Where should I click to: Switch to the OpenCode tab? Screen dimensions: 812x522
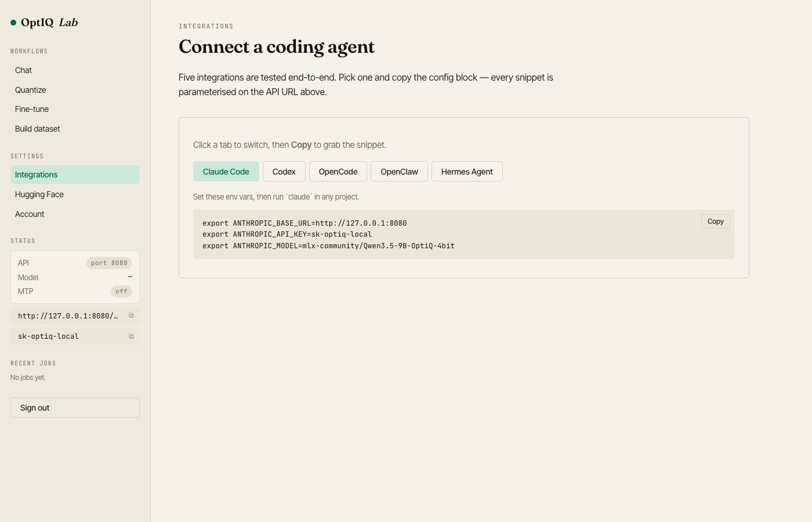pos(338,172)
